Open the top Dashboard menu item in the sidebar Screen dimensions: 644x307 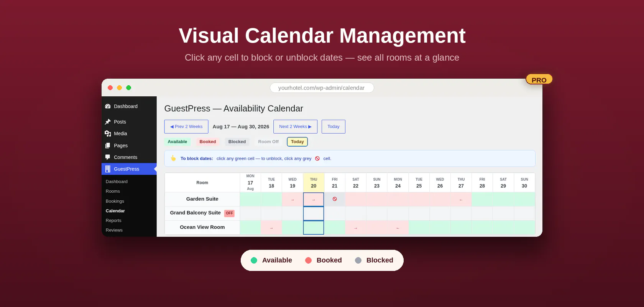point(129,106)
